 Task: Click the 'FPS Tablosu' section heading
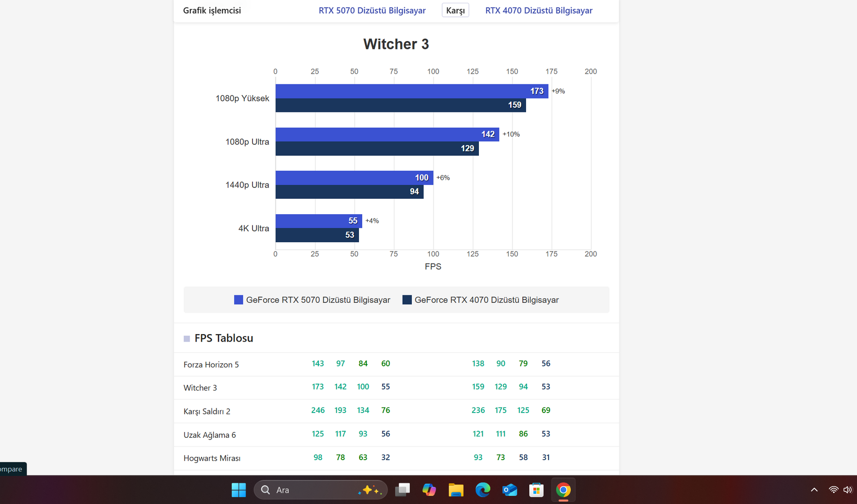point(224,338)
